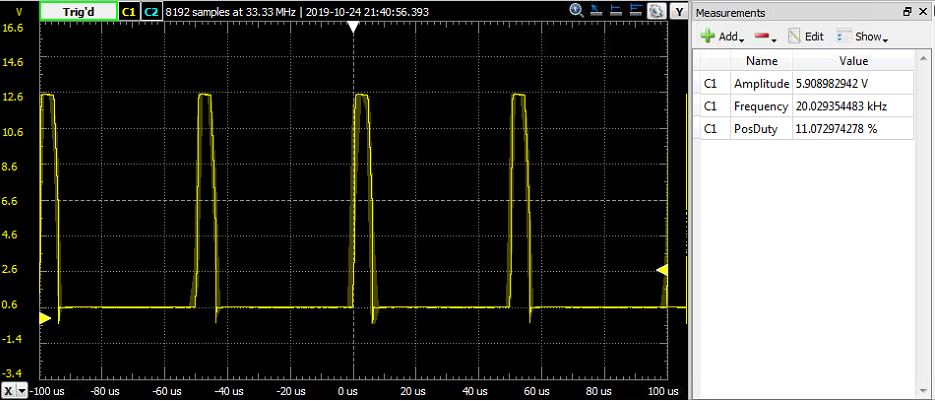The image size is (935, 401).
Task: Toggle the C2 channel button
Action: [x=150, y=11]
